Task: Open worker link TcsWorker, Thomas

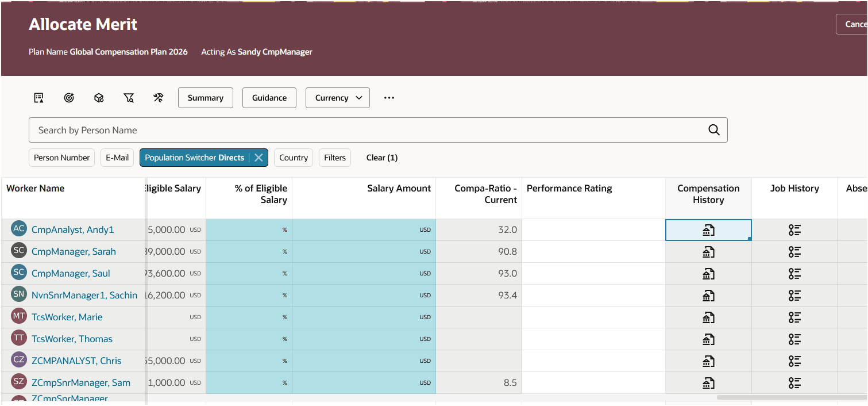Action: (x=72, y=339)
